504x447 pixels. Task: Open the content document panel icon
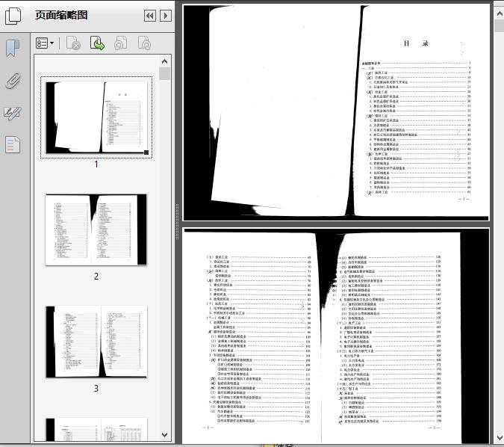tap(13, 144)
